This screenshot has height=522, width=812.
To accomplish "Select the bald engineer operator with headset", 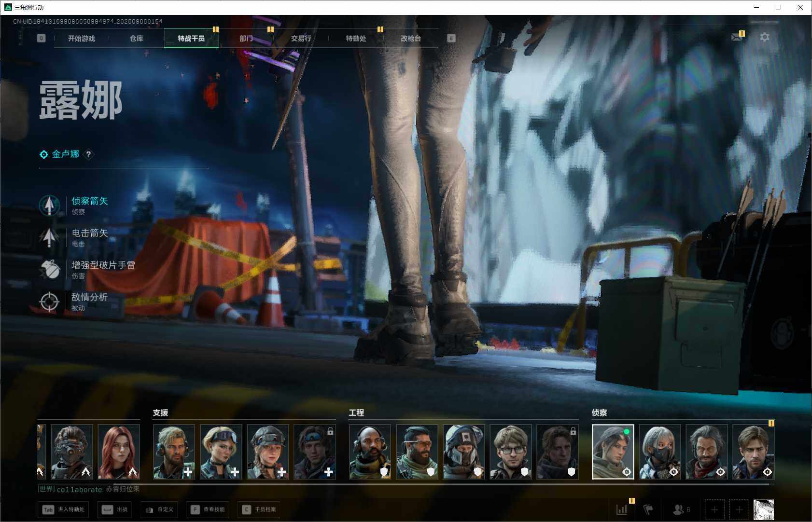I will click(370, 452).
